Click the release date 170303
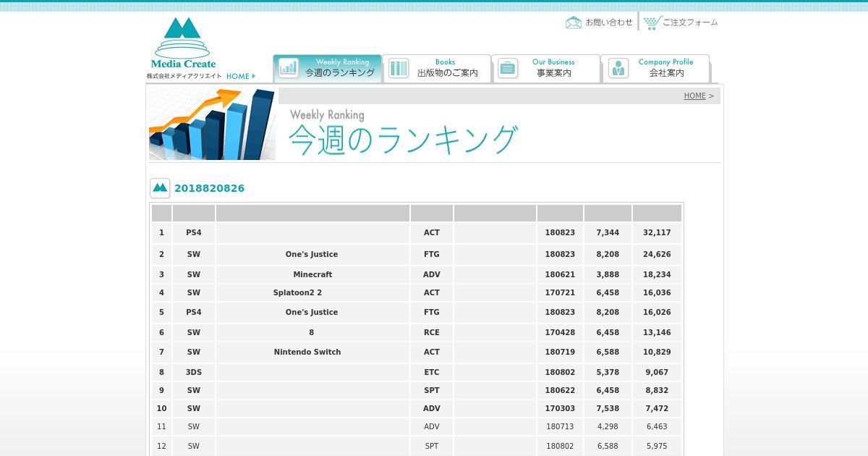868x456 pixels. [x=560, y=408]
